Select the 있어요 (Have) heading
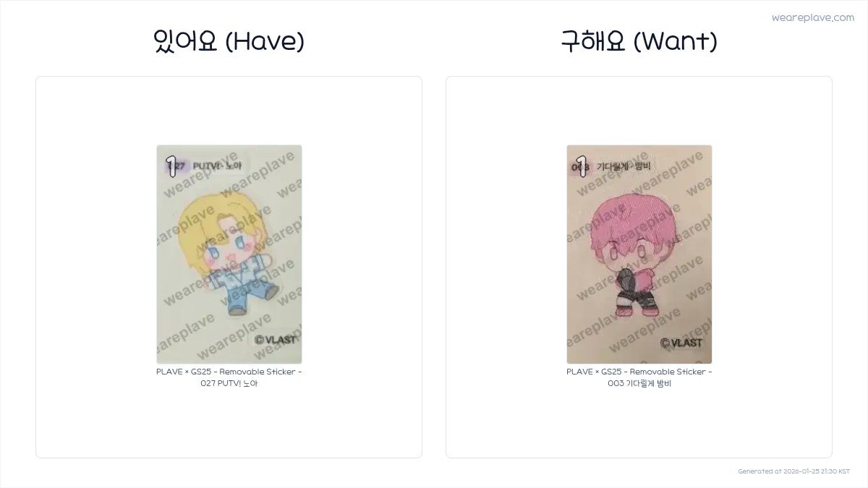868x488 pixels. (229, 41)
